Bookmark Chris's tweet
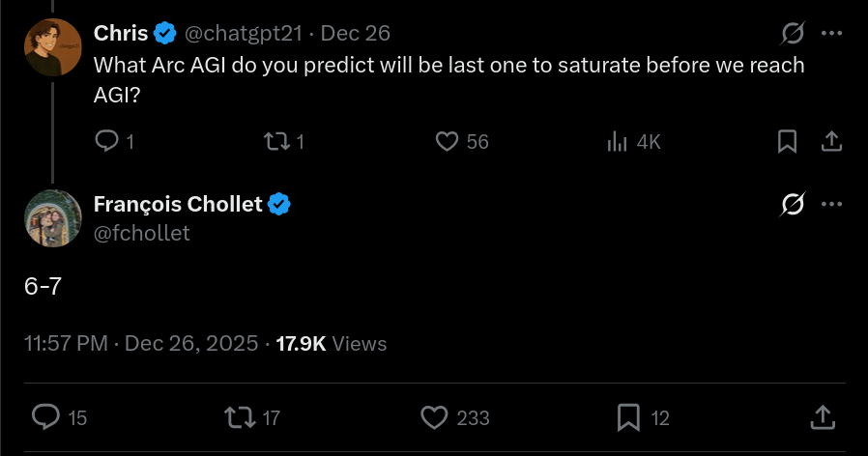This screenshot has width=868, height=456. click(788, 142)
